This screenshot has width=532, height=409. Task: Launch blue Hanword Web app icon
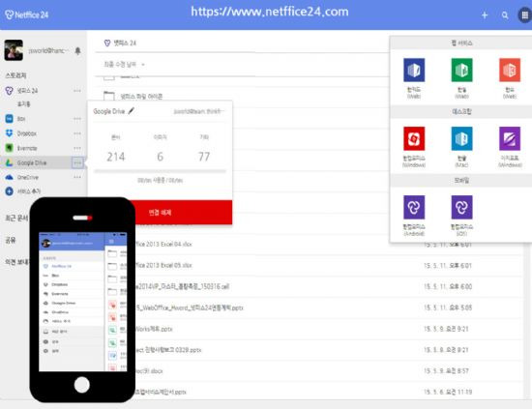(414, 71)
